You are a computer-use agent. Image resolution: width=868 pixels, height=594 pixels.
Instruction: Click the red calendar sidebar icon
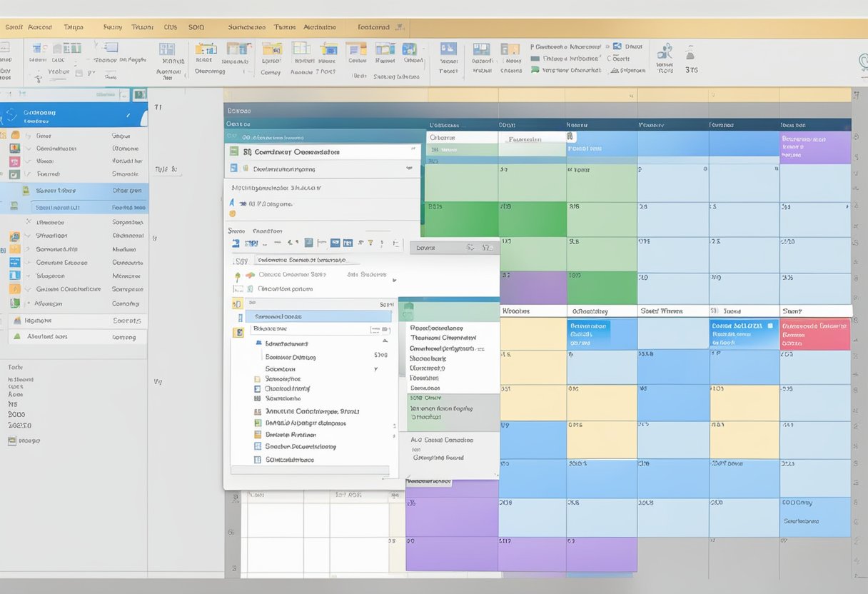[14, 161]
